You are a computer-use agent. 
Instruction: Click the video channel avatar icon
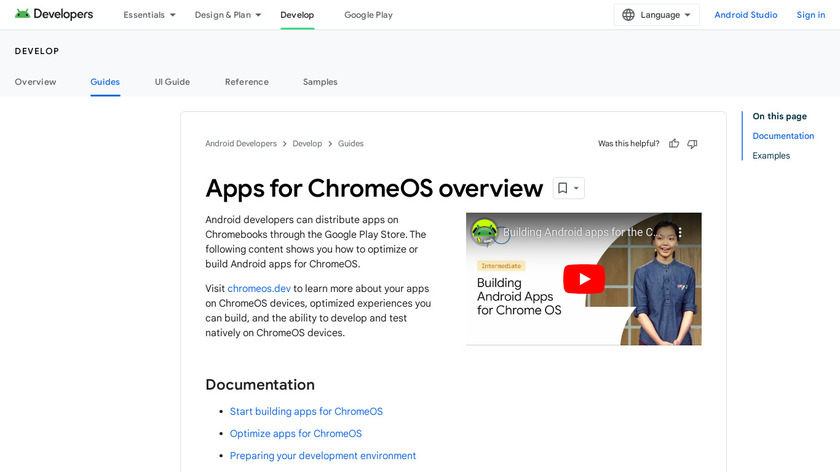tap(485, 232)
